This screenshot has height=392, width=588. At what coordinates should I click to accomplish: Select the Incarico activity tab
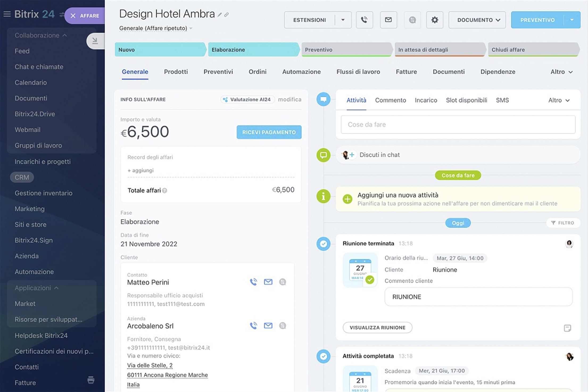tap(426, 100)
